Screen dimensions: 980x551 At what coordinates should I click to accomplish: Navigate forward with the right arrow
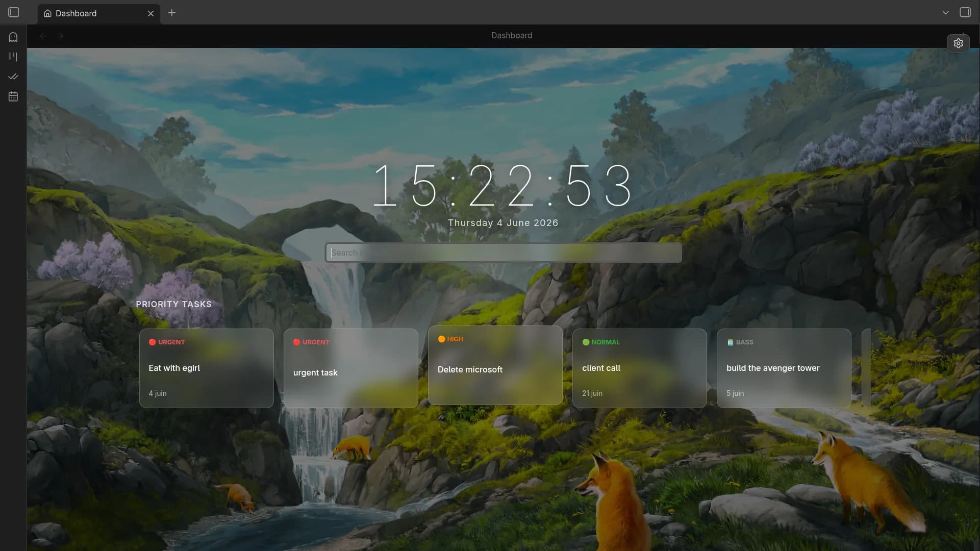[x=61, y=36]
